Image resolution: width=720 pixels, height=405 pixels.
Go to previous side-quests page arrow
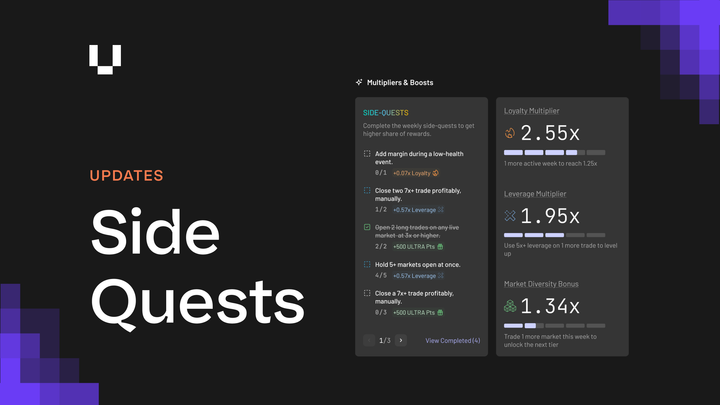pos(369,340)
